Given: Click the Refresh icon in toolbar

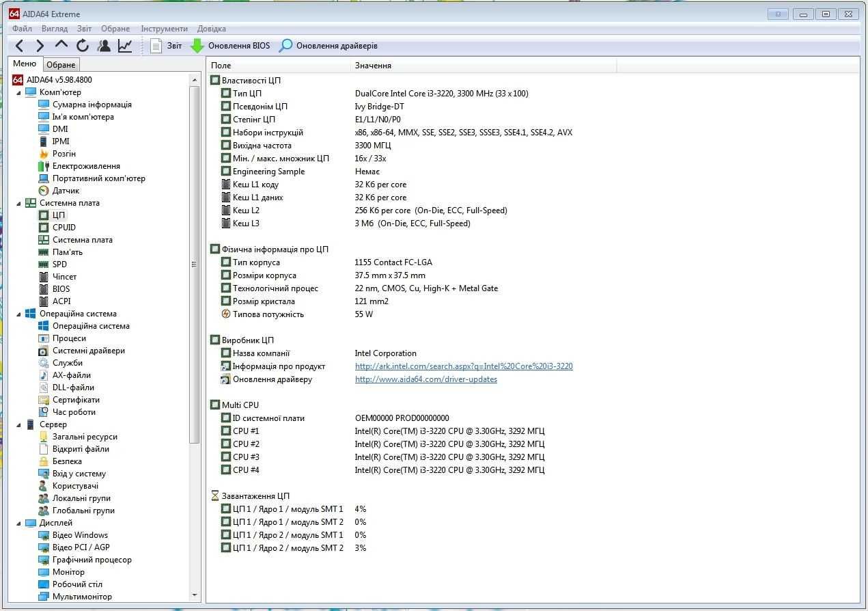Looking at the screenshot, I should 83,46.
